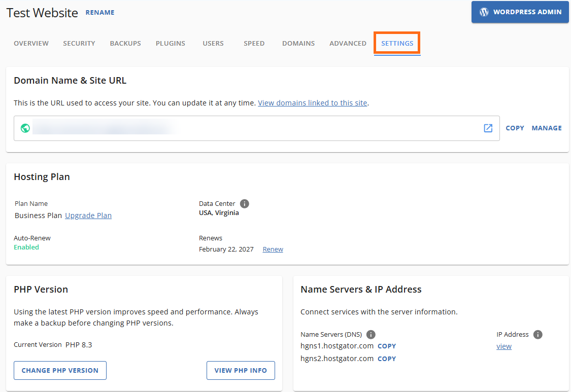This screenshot has width=571, height=392.
Task: Click hgns1.hostgator.com text
Action: point(337,346)
